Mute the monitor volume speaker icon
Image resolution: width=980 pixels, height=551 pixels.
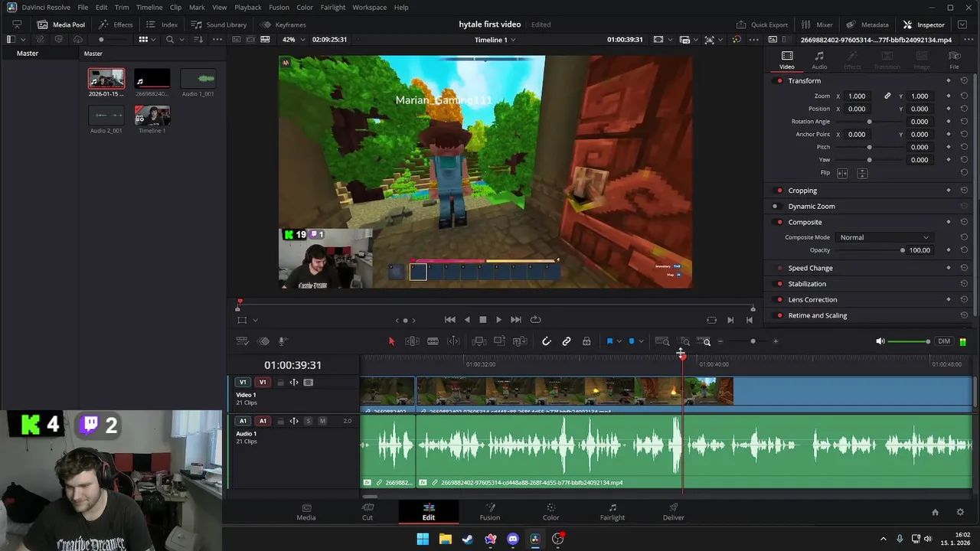point(880,341)
